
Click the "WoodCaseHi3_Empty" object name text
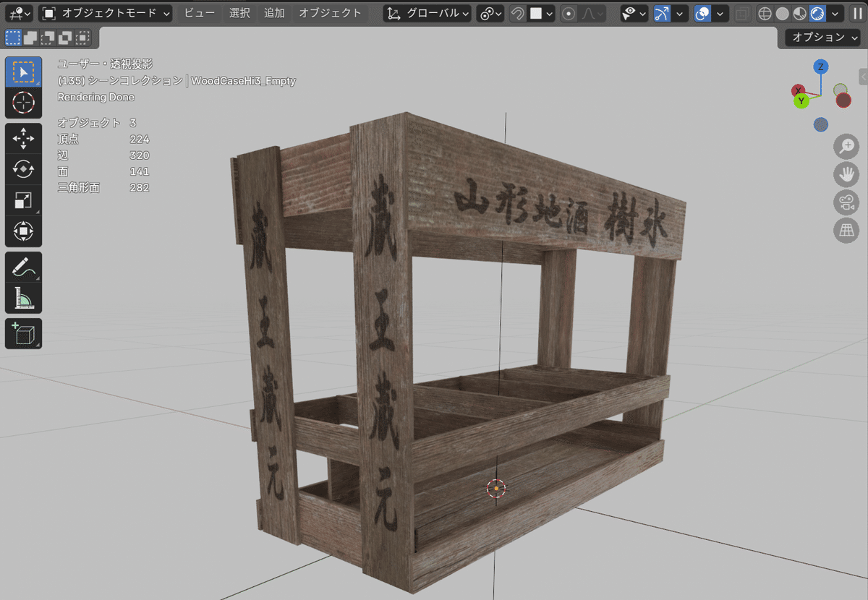244,81
